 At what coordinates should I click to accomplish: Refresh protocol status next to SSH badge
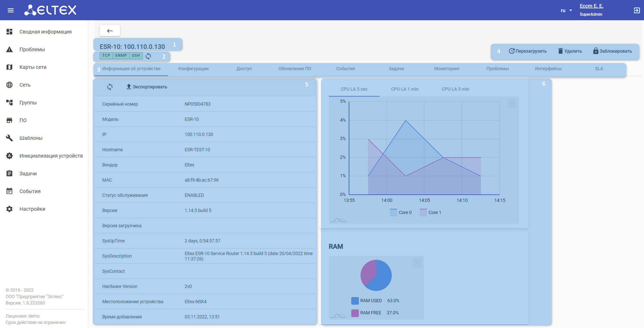click(x=148, y=56)
